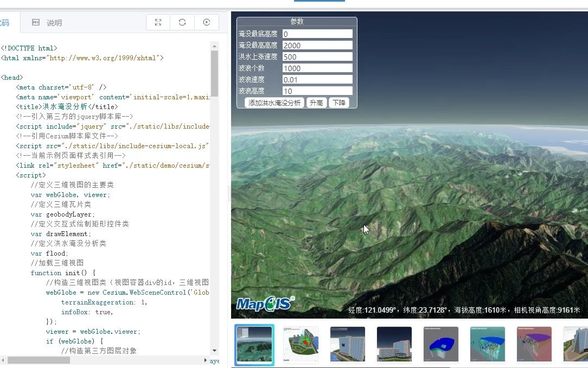Screen dimensions: 588x368
Task: Click the 下降 button to lower water
Action: point(339,102)
